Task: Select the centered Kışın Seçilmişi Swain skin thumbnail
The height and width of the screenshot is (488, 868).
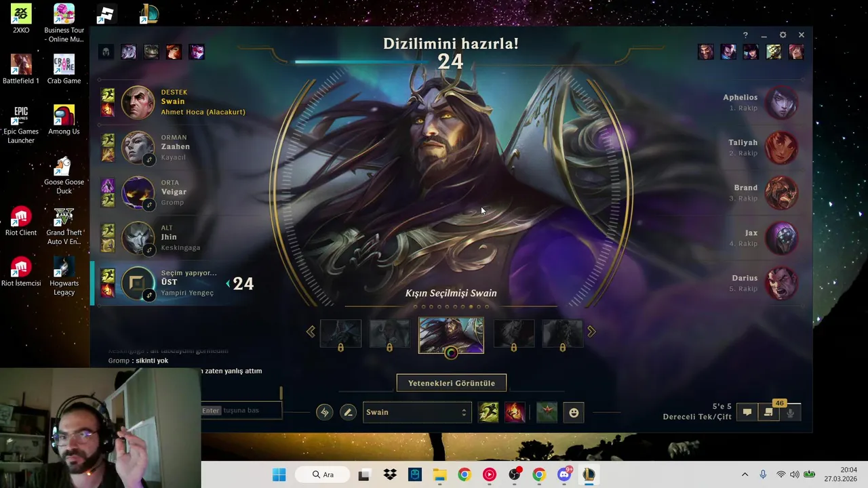Action: point(451,335)
